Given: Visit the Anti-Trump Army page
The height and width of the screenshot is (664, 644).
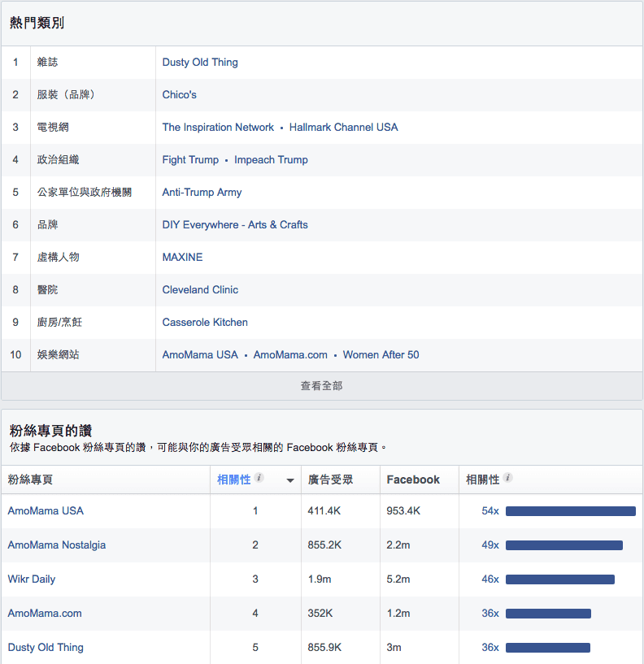Looking at the screenshot, I should pos(202,193).
